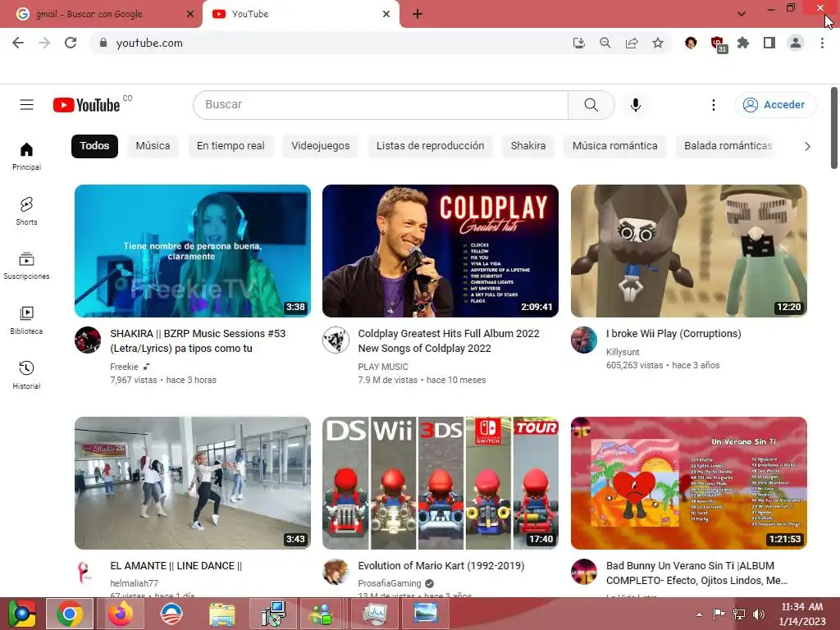Click the Acceder sign-in button

pyautogui.click(x=774, y=104)
